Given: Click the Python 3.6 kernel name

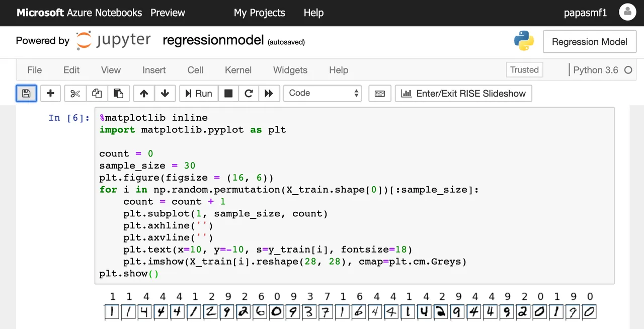Looking at the screenshot, I should point(596,70).
